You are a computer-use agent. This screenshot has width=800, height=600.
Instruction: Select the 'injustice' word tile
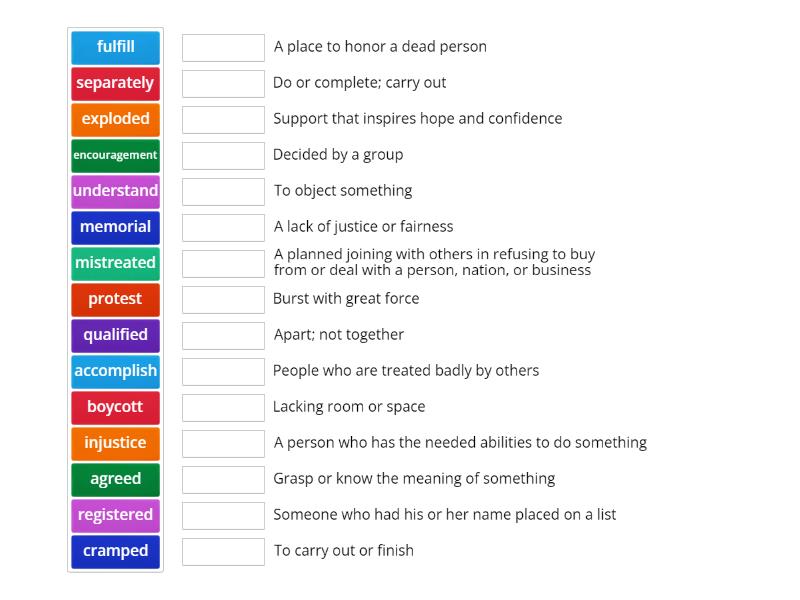115,443
